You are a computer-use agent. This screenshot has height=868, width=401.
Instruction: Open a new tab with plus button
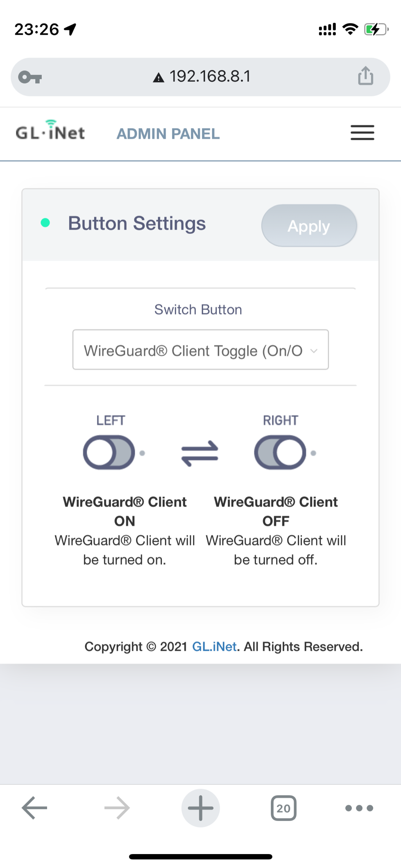click(201, 808)
